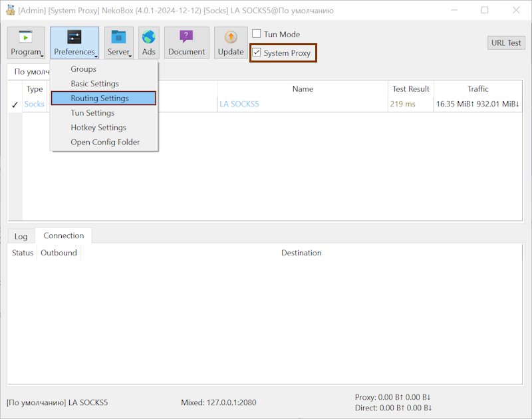Image resolution: width=532 pixels, height=419 pixels.
Task: Open Hotkey Settings menu item
Action: [x=98, y=128]
